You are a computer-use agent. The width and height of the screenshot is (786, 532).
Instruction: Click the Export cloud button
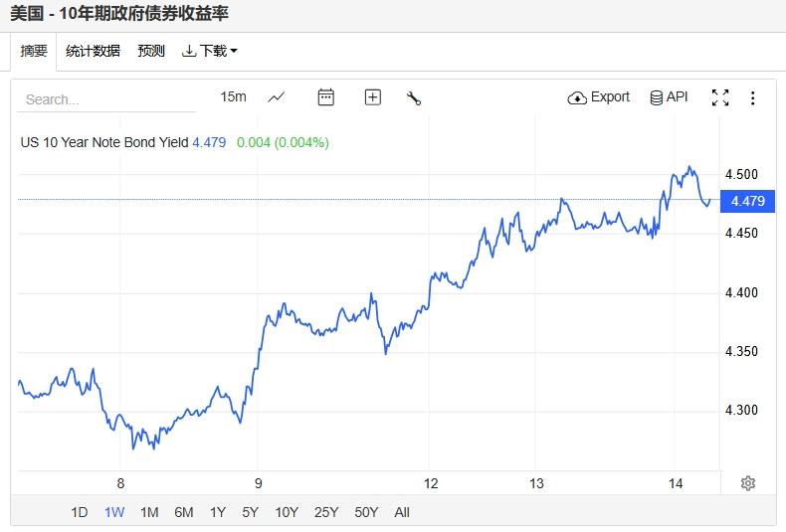[599, 97]
